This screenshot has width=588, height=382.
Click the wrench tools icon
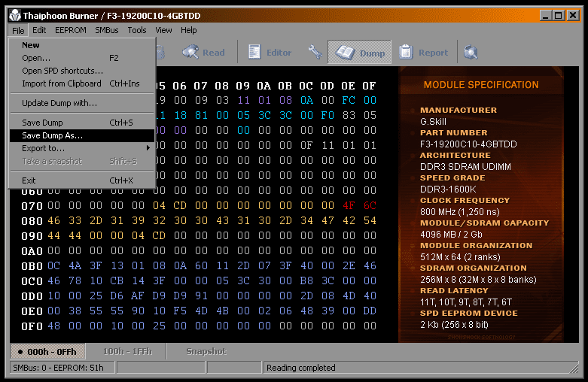coord(315,53)
